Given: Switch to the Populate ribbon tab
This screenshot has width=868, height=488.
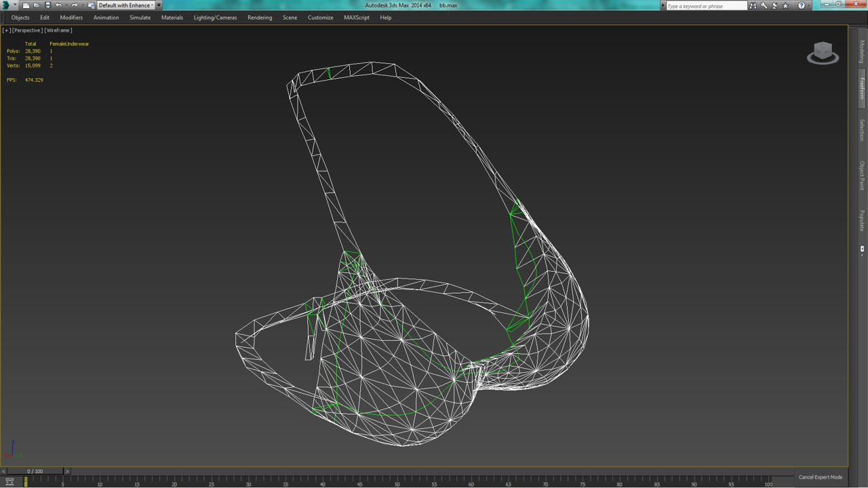Looking at the screenshot, I should 862,220.
